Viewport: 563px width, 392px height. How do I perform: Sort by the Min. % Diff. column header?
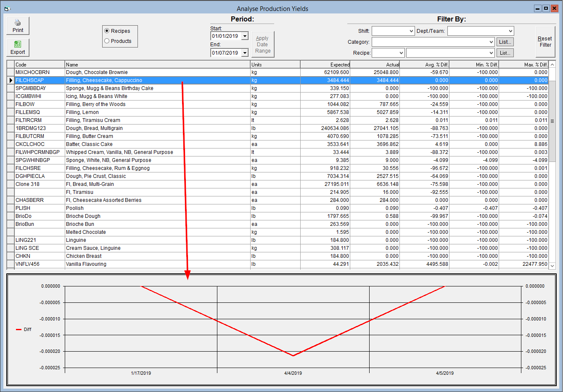474,64
